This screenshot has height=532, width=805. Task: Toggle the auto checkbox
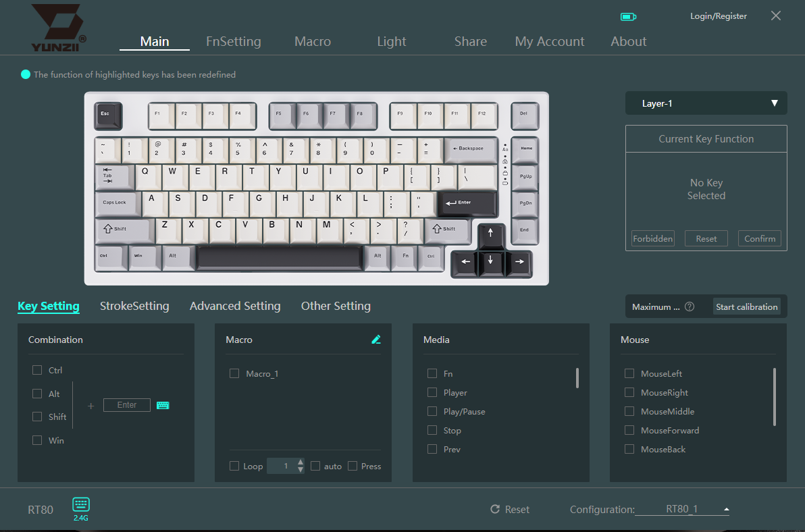[315, 466]
